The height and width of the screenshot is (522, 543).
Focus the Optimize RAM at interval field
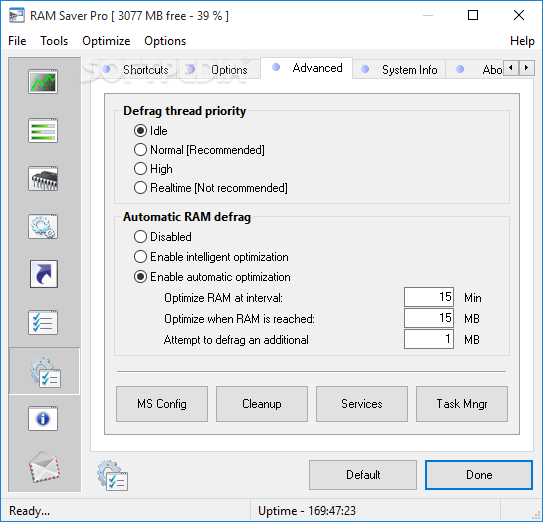[x=429, y=297]
